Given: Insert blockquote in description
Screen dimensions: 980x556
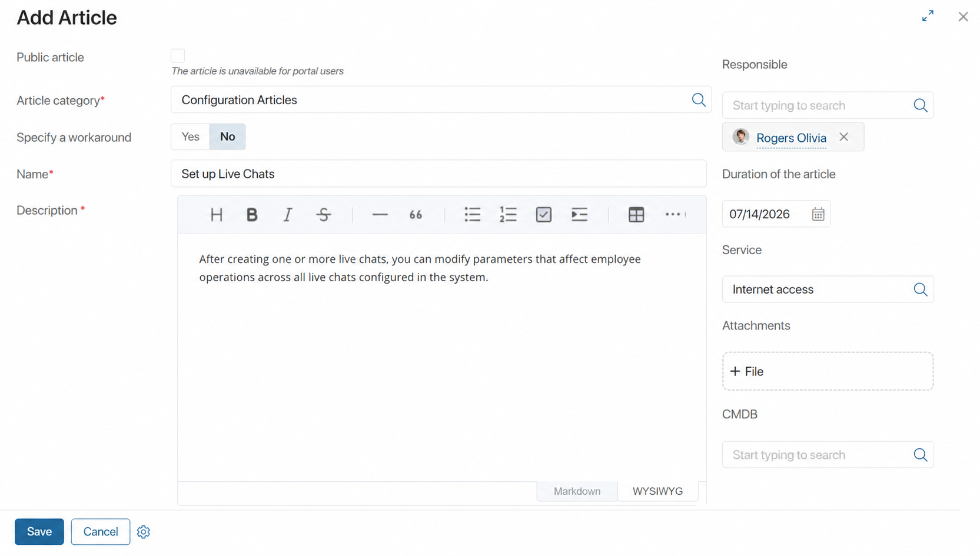Looking at the screenshot, I should [x=416, y=215].
